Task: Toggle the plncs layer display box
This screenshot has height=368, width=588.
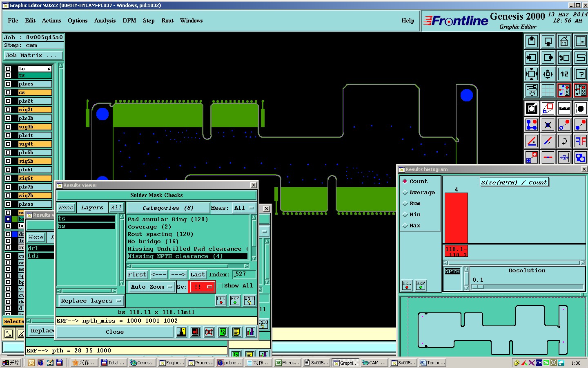Action: (x=8, y=84)
